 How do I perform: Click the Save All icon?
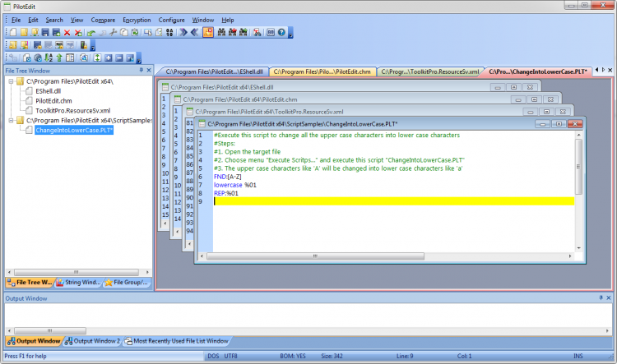pos(56,32)
